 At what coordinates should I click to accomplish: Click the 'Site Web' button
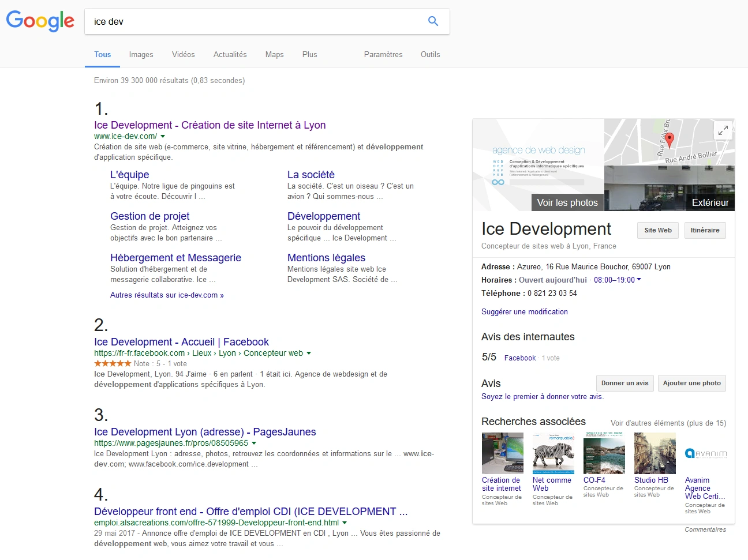pyautogui.click(x=658, y=230)
